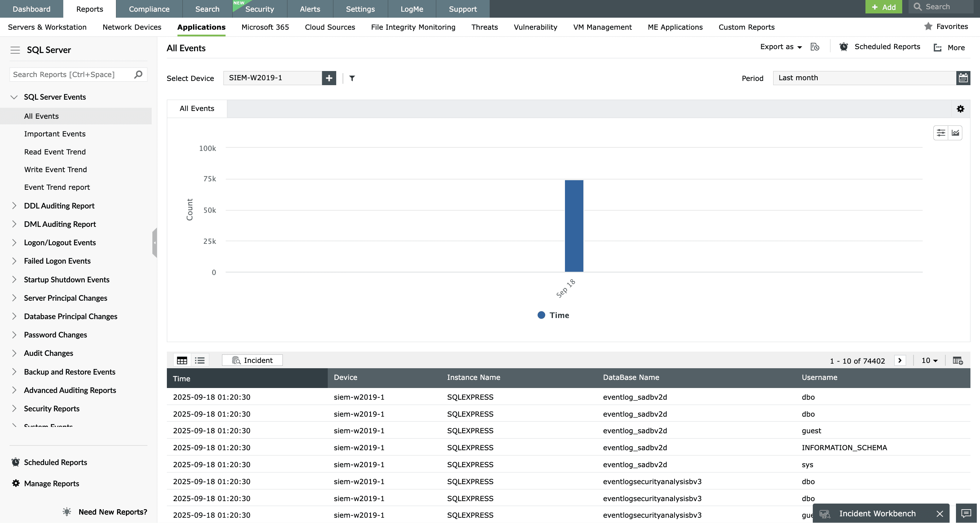Click the plus icon to add a device
This screenshot has width=980, height=523.
[329, 78]
